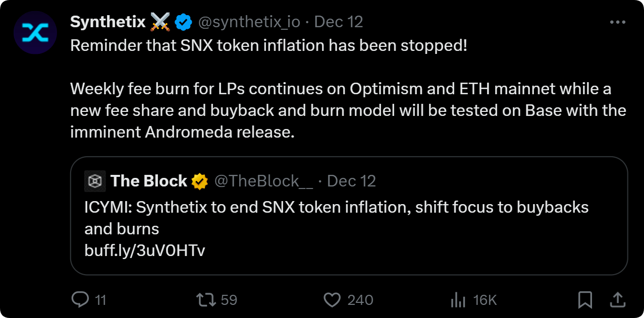Click the share upload icon
This screenshot has width=644, height=318.
click(617, 300)
